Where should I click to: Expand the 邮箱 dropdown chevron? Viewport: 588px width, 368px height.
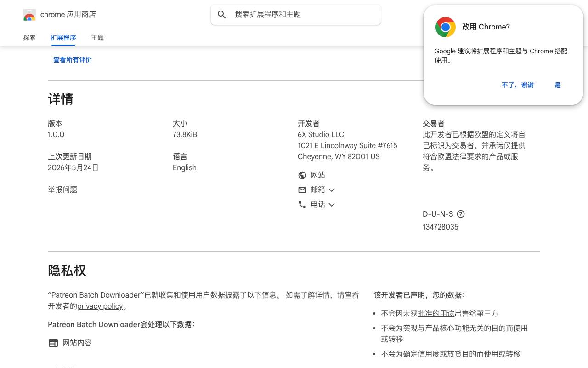point(332,190)
